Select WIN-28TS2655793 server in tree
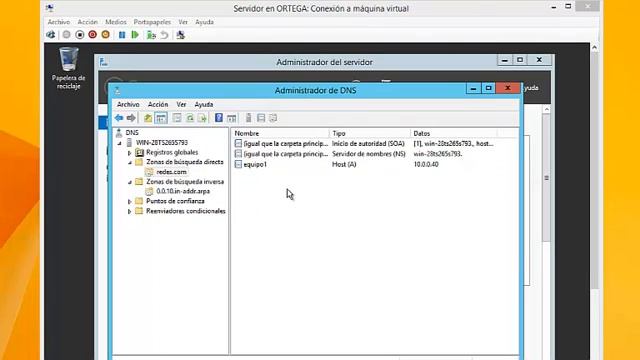This screenshot has width=640, height=360. pos(162,142)
